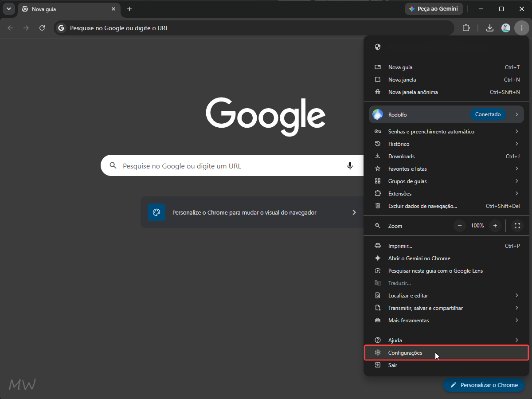Decrease zoom with the minus button
Image resolution: width=532 pixels, height=399 pixels.
point(460,226)
